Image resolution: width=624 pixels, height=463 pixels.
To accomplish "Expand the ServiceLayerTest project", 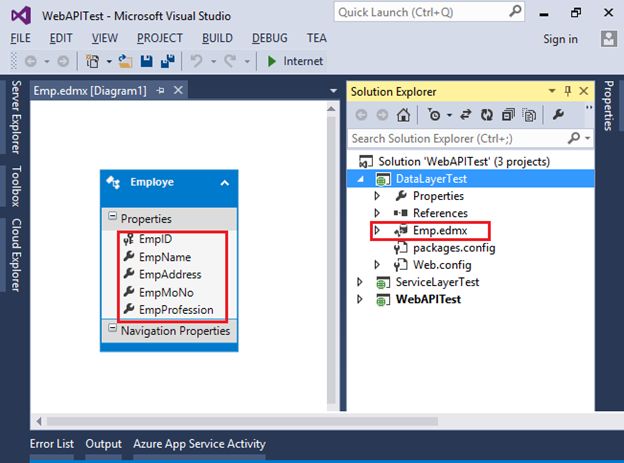I will coord(360,282).
